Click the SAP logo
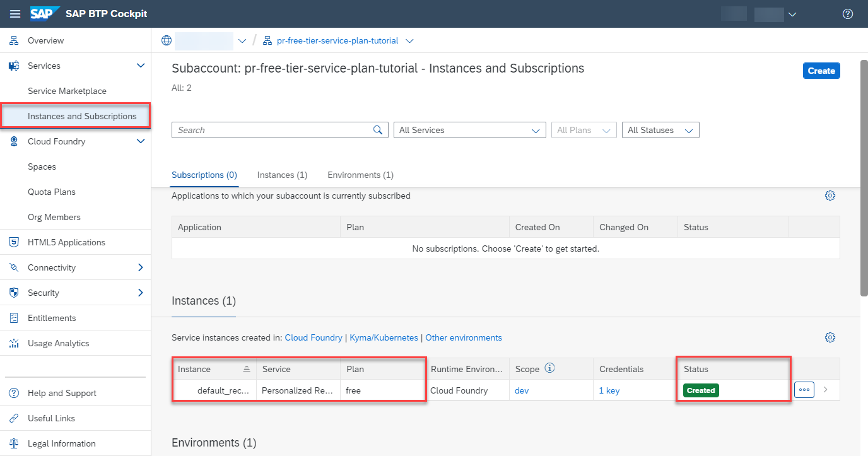The width and height of the screenshot is (868, 456). click(x=45, y=14)
